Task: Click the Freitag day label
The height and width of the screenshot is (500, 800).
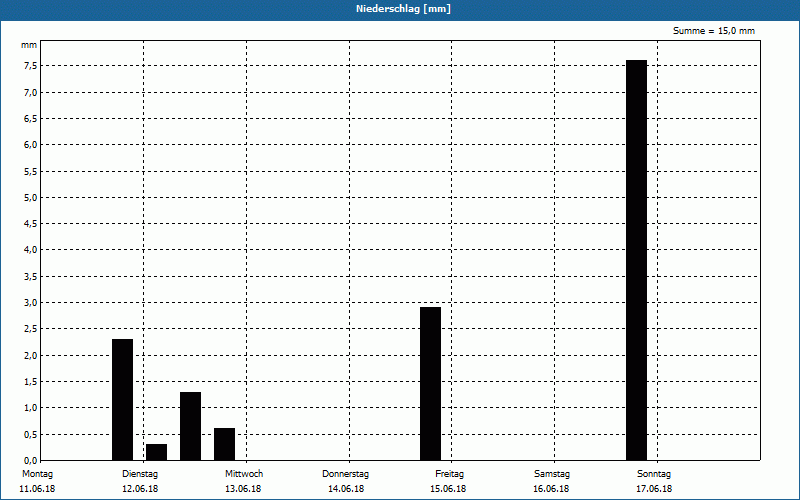Action: (449, 474)
